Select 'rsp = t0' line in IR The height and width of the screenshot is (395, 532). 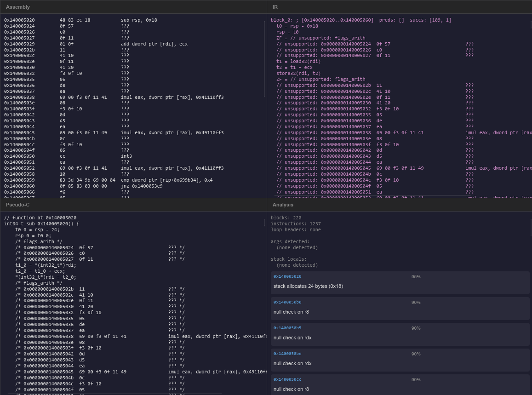(x=287, y=32)
